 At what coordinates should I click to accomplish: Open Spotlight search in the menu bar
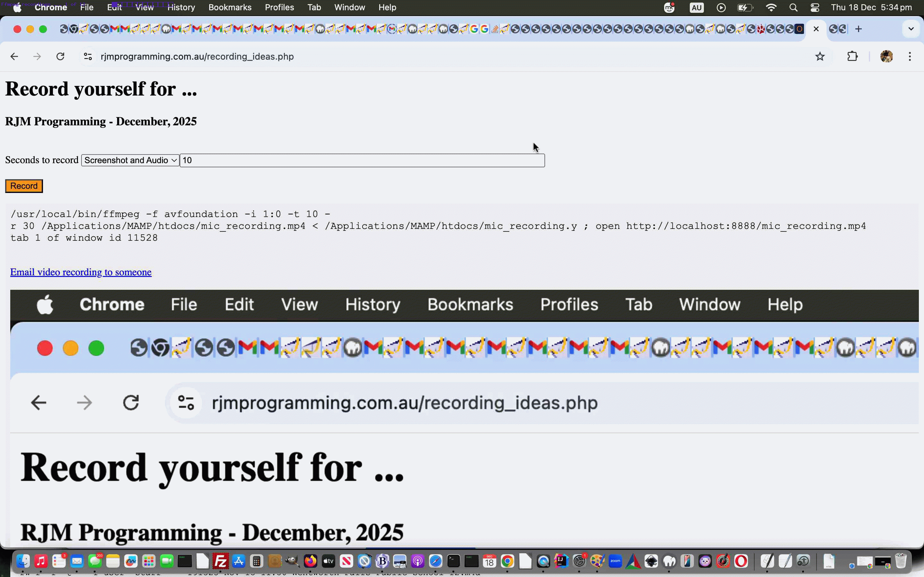793,7
